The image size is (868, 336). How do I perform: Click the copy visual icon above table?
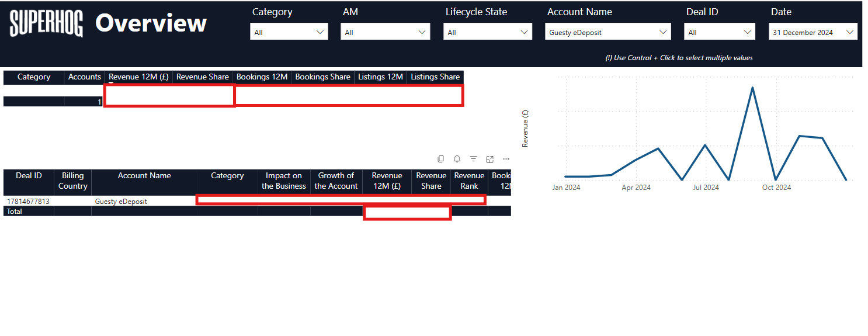(x=441, y=159)
